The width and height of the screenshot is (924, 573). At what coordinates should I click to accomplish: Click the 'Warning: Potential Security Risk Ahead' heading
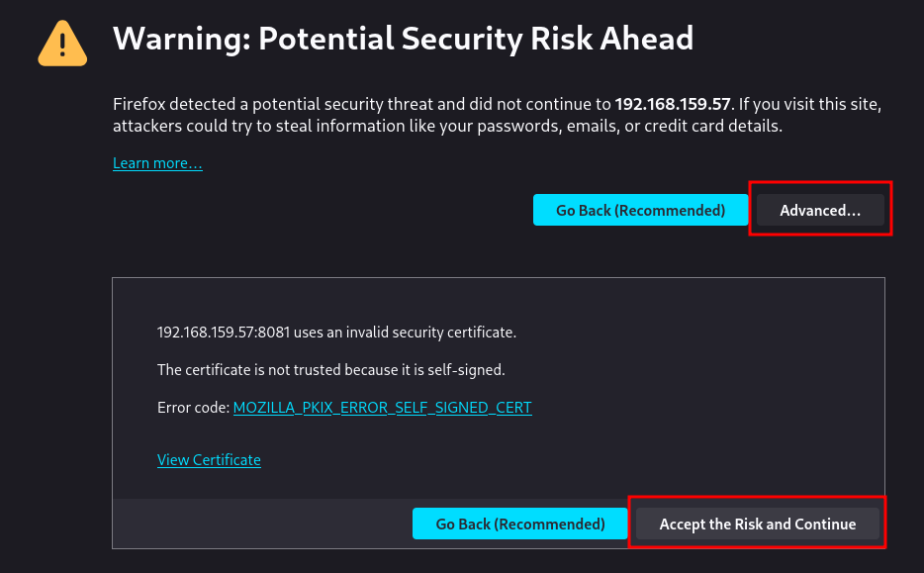click(x=403, y=39)
